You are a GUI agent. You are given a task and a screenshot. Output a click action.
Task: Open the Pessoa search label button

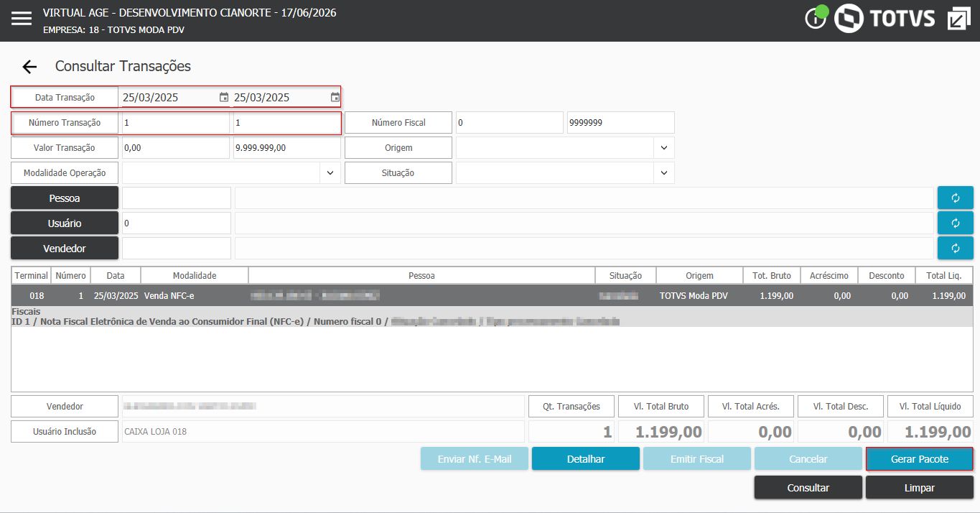click(65, 198)
